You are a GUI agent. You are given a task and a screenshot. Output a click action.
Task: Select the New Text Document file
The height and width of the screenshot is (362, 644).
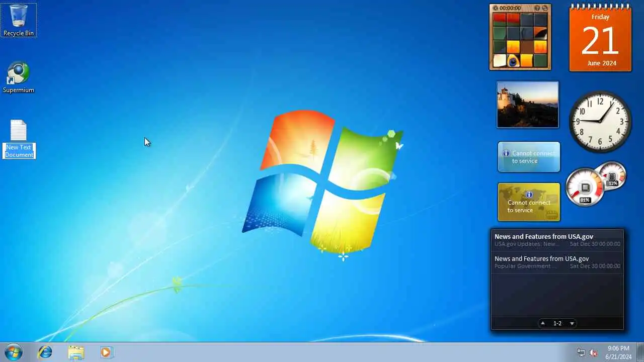click(x=19, y=139)
